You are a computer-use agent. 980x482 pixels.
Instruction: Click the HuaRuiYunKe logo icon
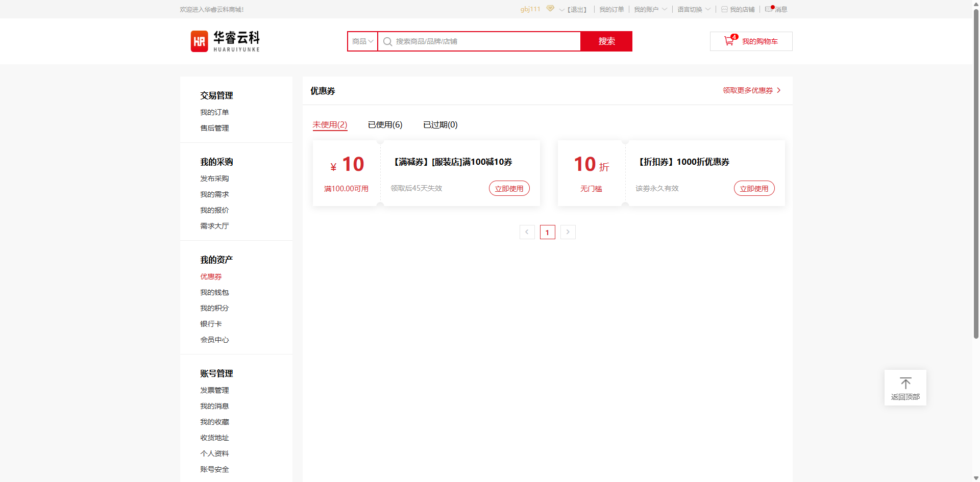click(x=199, y=41)
